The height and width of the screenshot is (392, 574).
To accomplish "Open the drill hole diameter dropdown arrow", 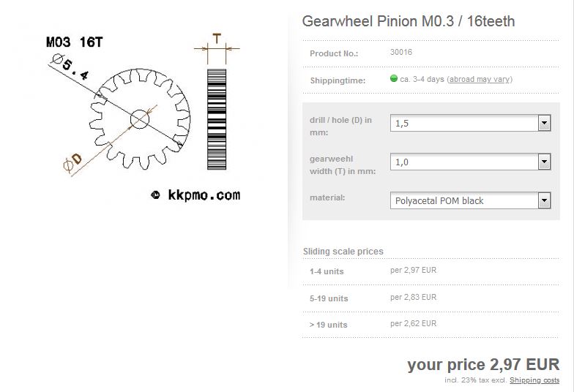I will tap(544, 123).
